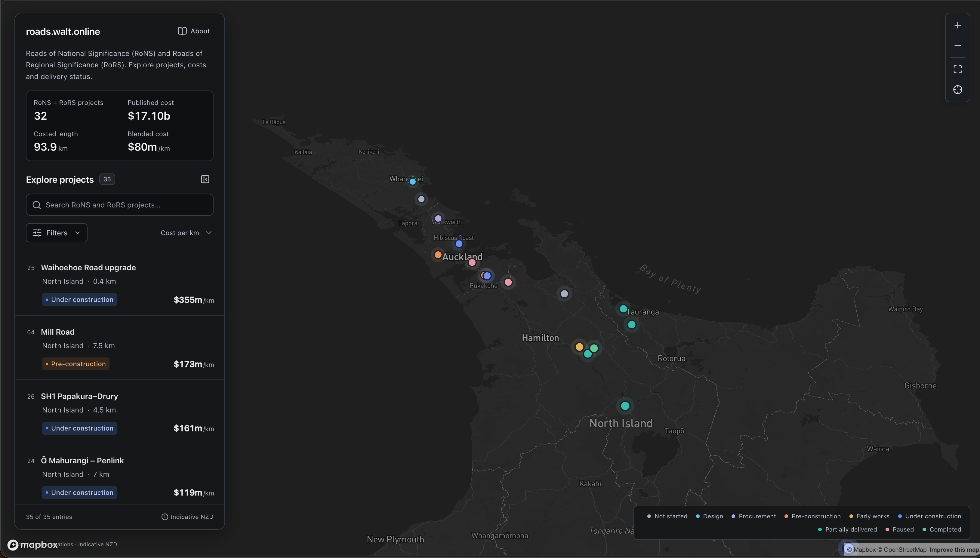Open the About page
The height and width of the screenshot is (558, 980).
194,31
